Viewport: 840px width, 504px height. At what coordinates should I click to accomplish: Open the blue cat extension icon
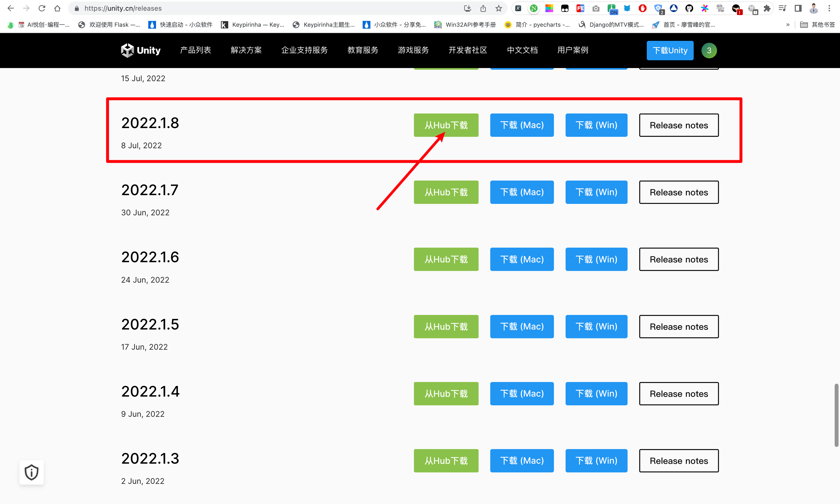pos(627,9)
